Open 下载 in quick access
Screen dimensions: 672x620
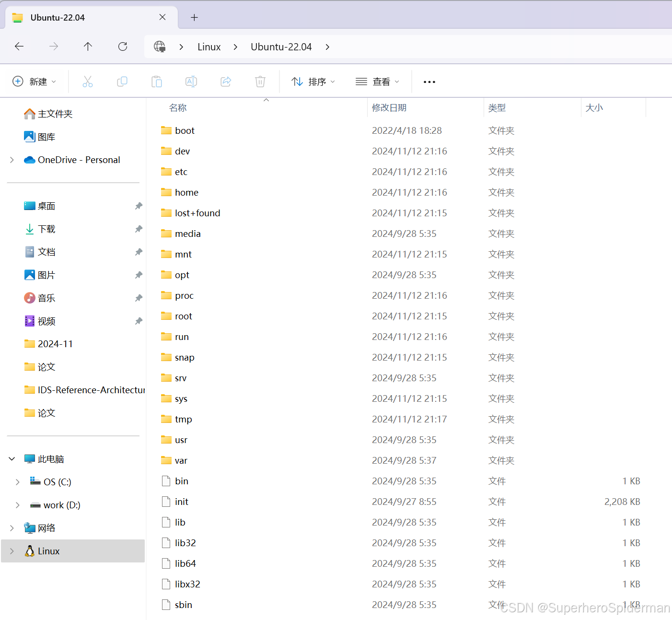(x=40, y=229)
